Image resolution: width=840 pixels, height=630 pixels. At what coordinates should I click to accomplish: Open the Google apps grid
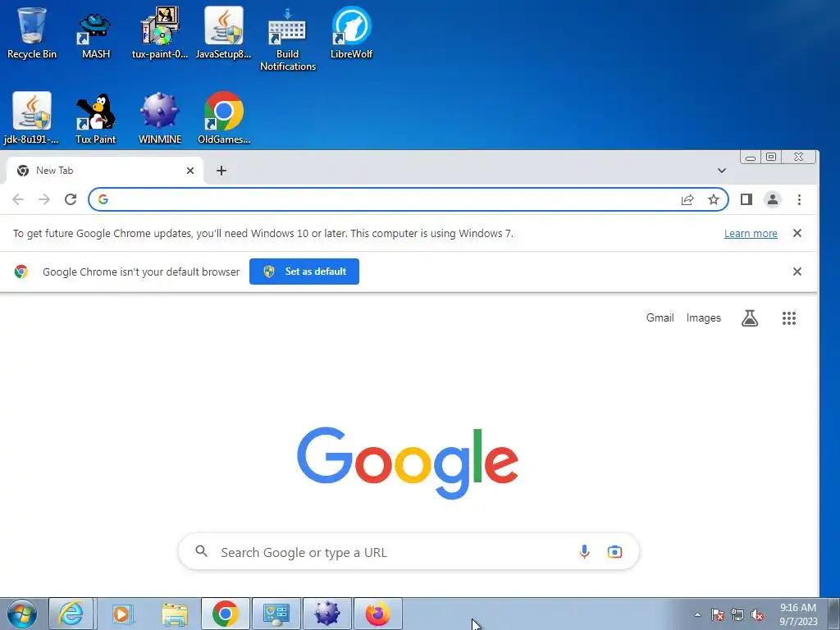(788, 318)
